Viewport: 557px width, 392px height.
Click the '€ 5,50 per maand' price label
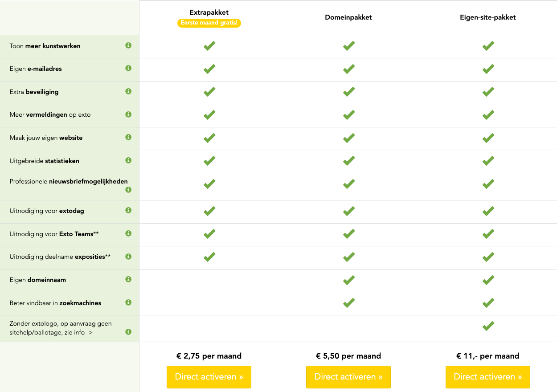[x=348, y=356]
